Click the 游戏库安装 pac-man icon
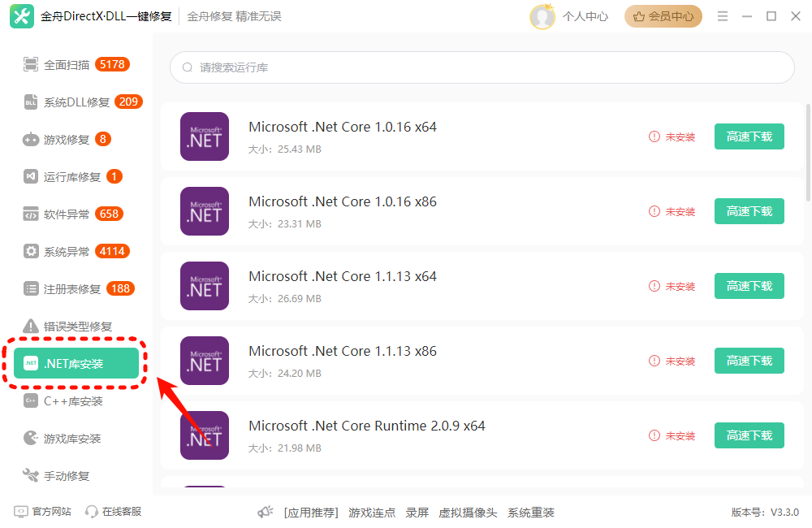The width and height of the screenshot is (812, 528). coord(31,439)
